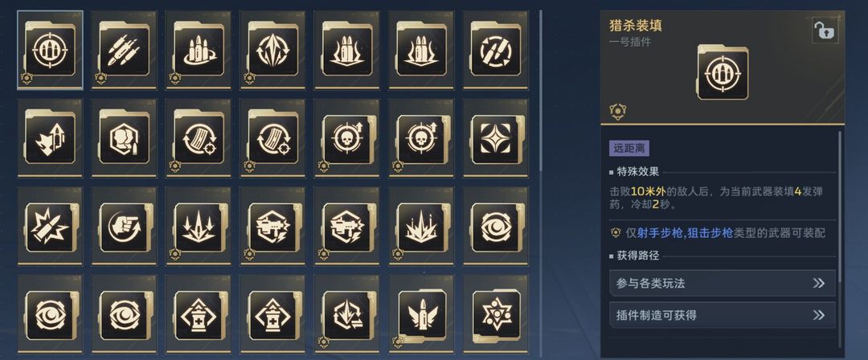Screen dimensions: 868x360
Task: Open 参与各类玩法 acquisition path
Action: click(x=723, y=283)
